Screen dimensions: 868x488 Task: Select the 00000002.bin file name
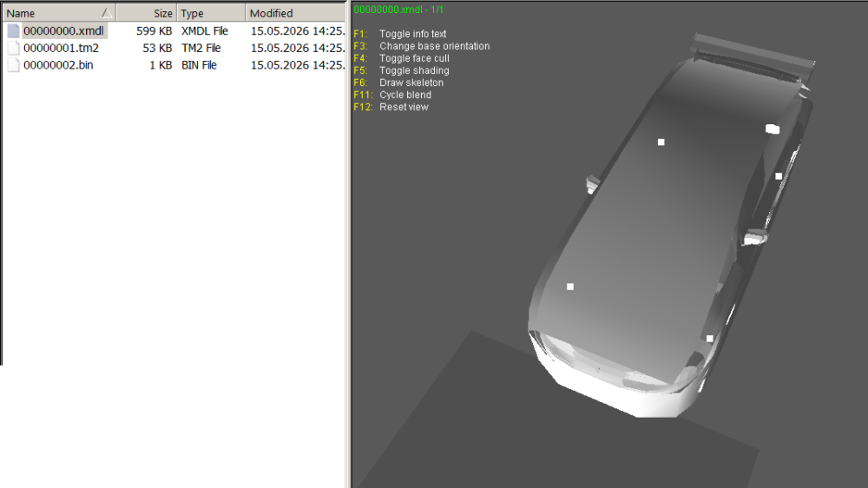point(58,65)
